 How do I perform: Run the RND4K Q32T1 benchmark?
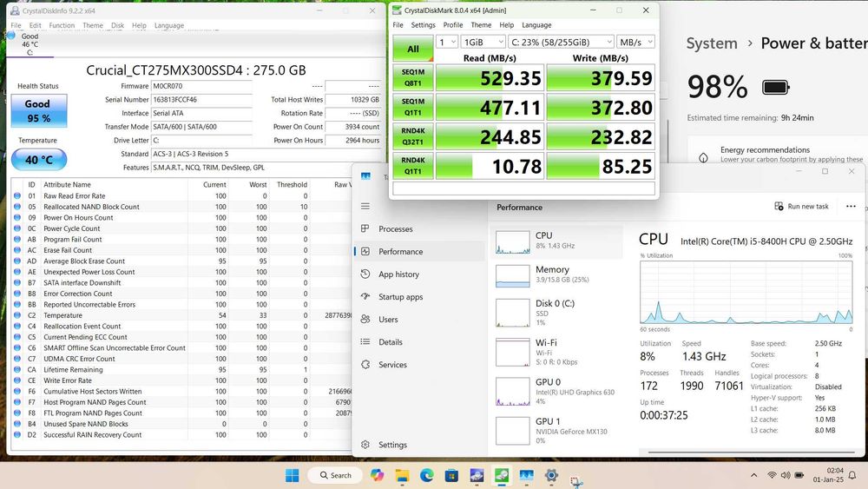[413, 136]
